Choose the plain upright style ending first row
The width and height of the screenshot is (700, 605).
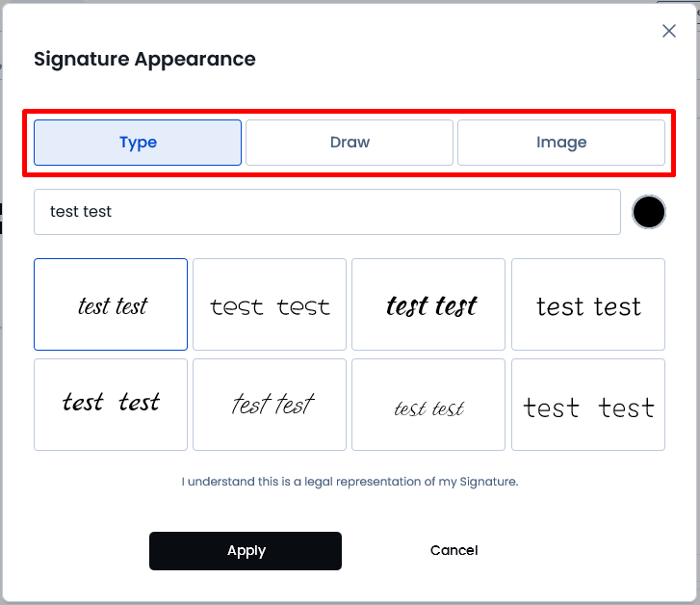[x=588, y=304]
